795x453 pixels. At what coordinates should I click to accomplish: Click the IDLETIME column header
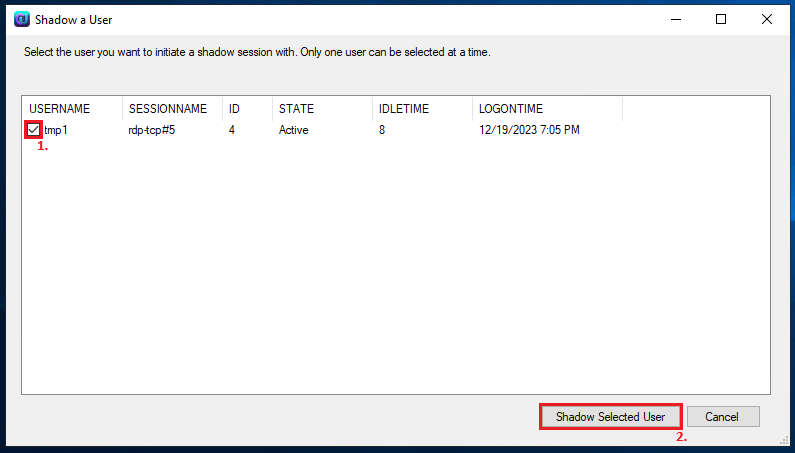(x=422, y=109)
